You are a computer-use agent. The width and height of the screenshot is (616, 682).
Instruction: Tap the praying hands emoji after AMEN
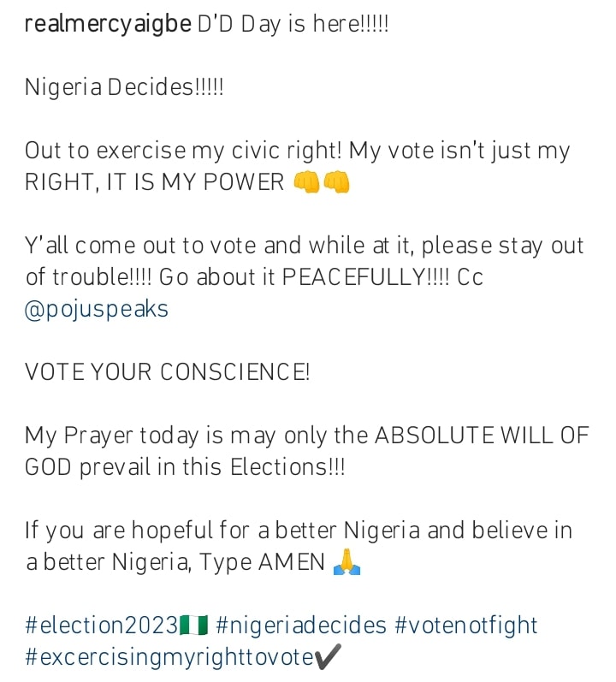[x=346, y=562]
